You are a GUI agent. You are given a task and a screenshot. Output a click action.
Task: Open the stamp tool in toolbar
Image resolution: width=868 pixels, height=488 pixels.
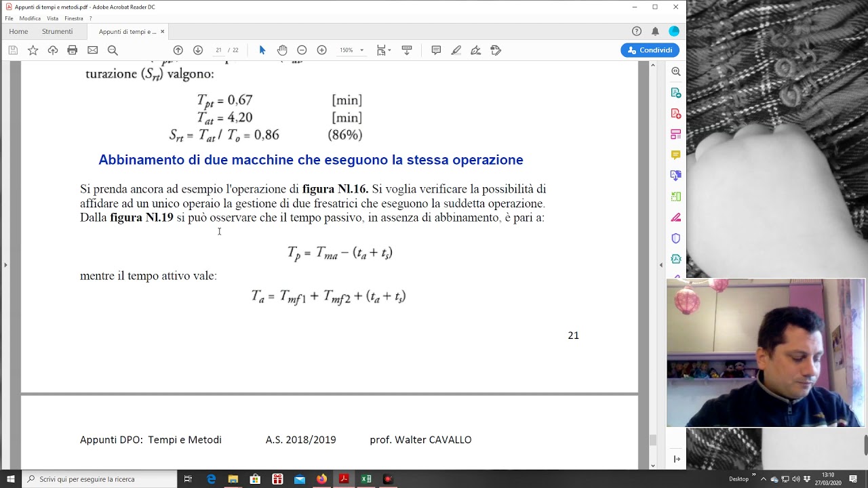(x=496, y=50)
